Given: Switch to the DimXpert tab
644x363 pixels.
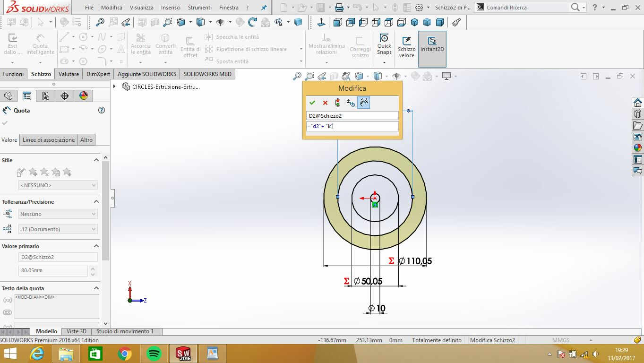Looking at the screenshot, I should (x=98, y=74).
